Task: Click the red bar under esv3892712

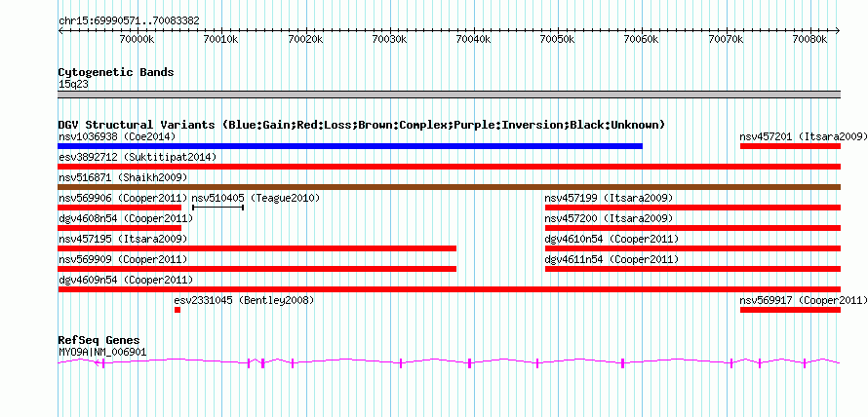Action: 449,167
